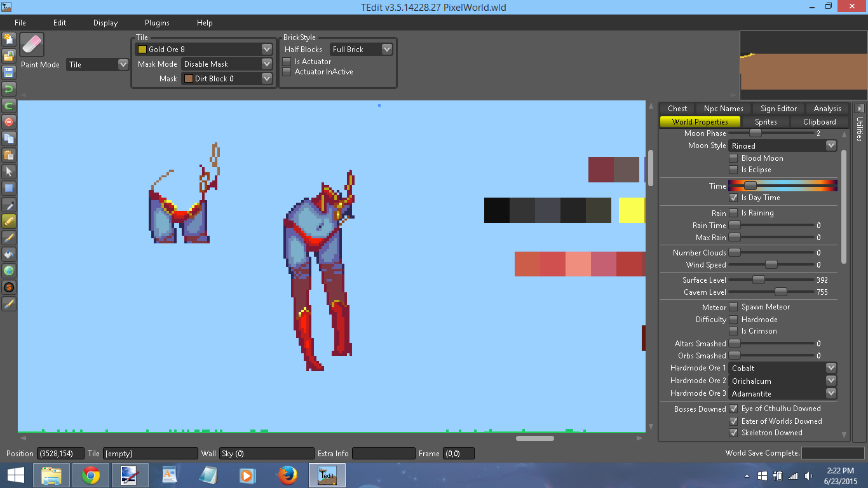Image resolution: width=868 pixels, height=488 pixels.
Task: Open the Help menu
Action: point(205,22)
